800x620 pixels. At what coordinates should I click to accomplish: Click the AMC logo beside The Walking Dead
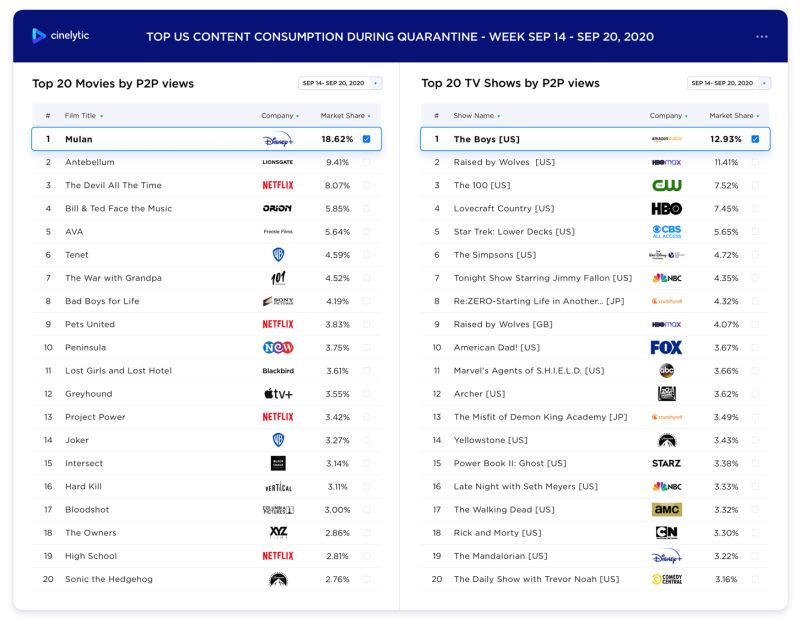point(666,510)
